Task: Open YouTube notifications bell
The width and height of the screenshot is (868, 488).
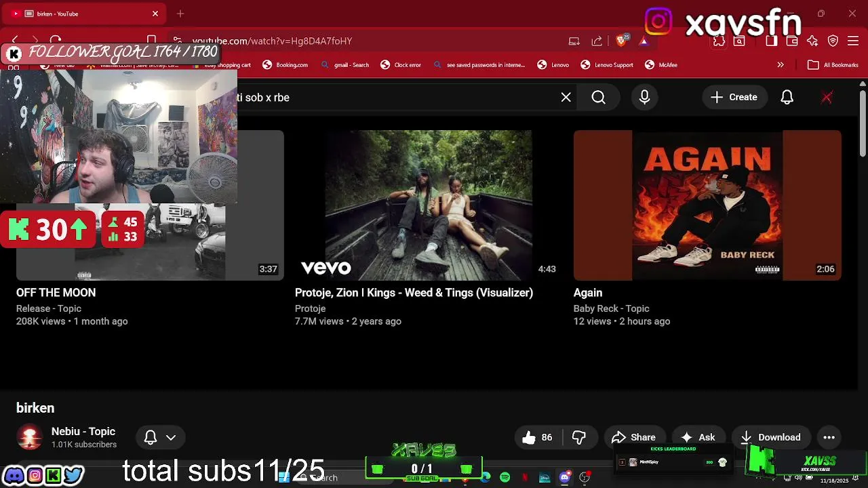Action: click(787, 98)
